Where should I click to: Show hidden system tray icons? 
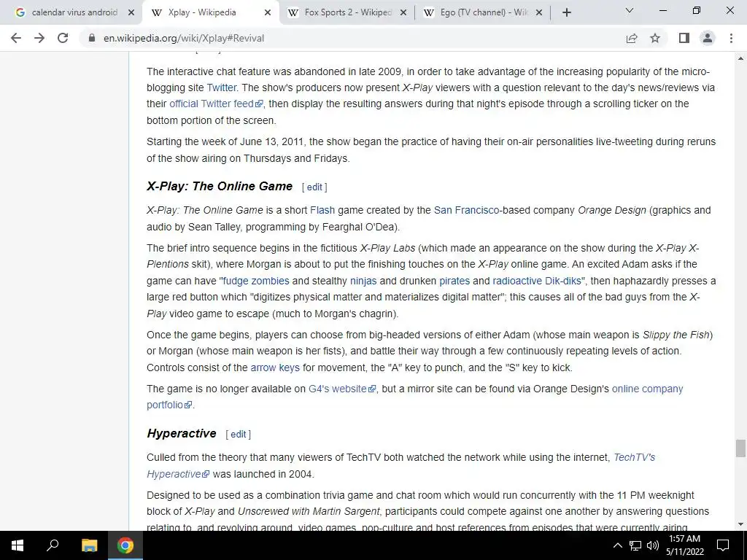tap(617, 545)
